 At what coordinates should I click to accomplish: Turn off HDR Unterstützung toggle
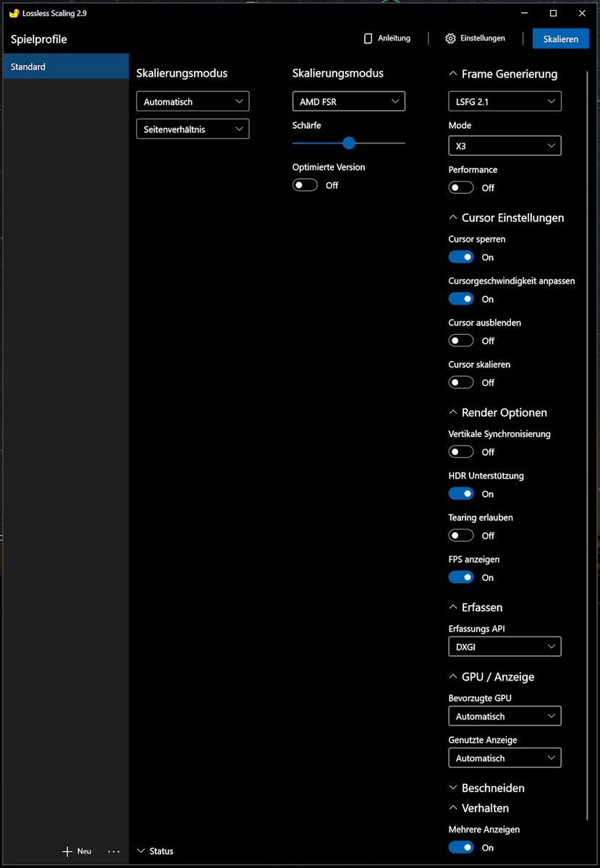pyautogui.click(x=461, y=493)
